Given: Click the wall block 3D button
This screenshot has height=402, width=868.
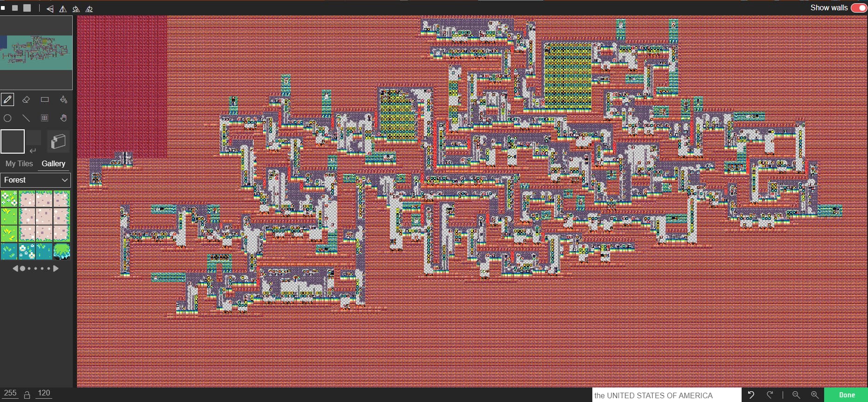Looking at the screenshot, I should 58,141.
